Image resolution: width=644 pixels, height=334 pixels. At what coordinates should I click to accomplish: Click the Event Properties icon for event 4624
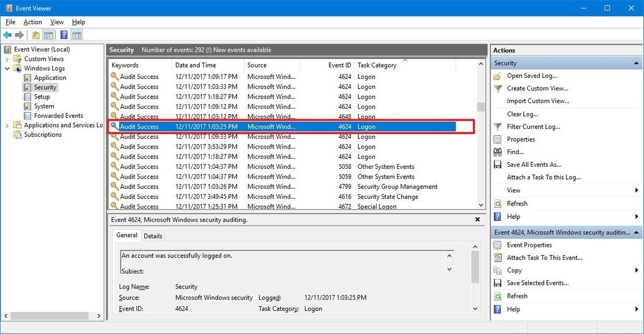(x=497, y=244)
